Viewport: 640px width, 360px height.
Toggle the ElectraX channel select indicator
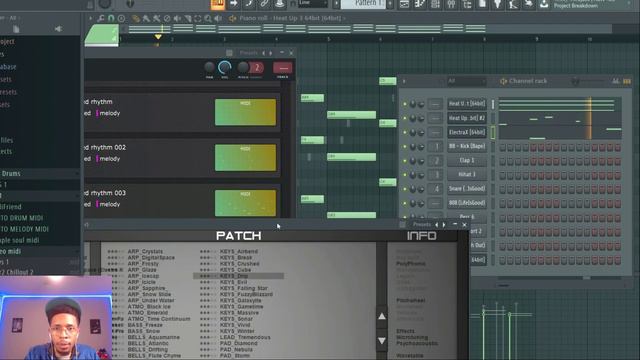[x=493, y=132]
